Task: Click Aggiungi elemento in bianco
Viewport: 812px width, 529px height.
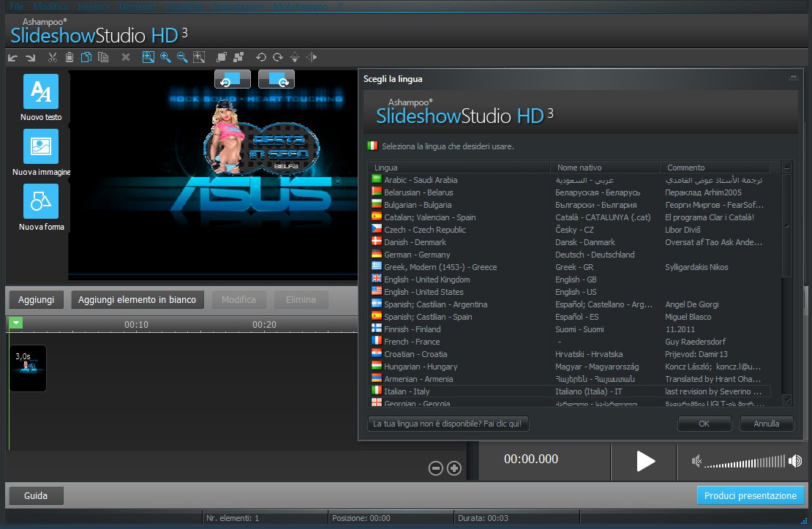Action: click(138, 299)
